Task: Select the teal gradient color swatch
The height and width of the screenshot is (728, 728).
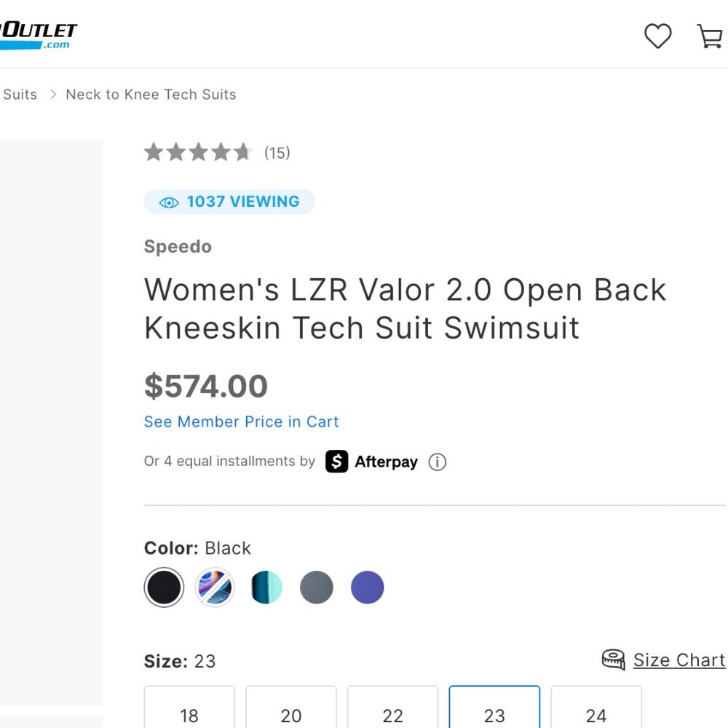Action: [x=265, y=587]
